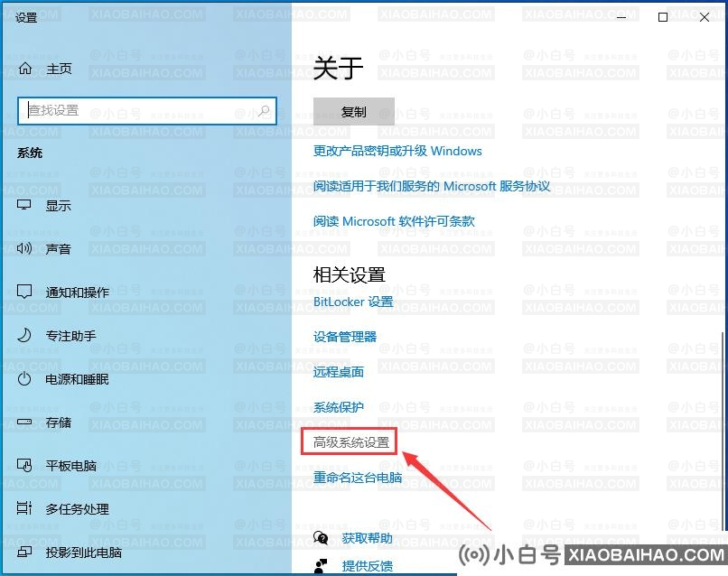The width and height of the screenshot is (728, 576).
Task: Click the 复制 button
Action: point(354,111)
